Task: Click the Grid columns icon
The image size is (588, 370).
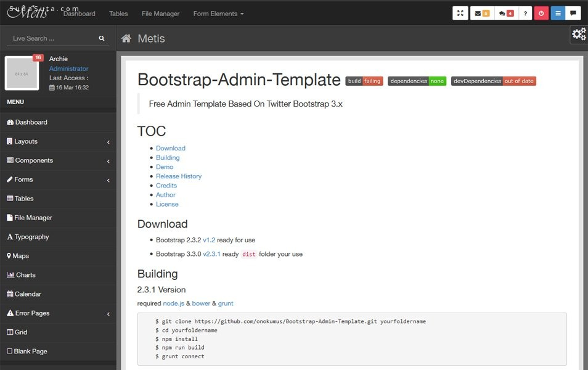Action: point(10,332)
